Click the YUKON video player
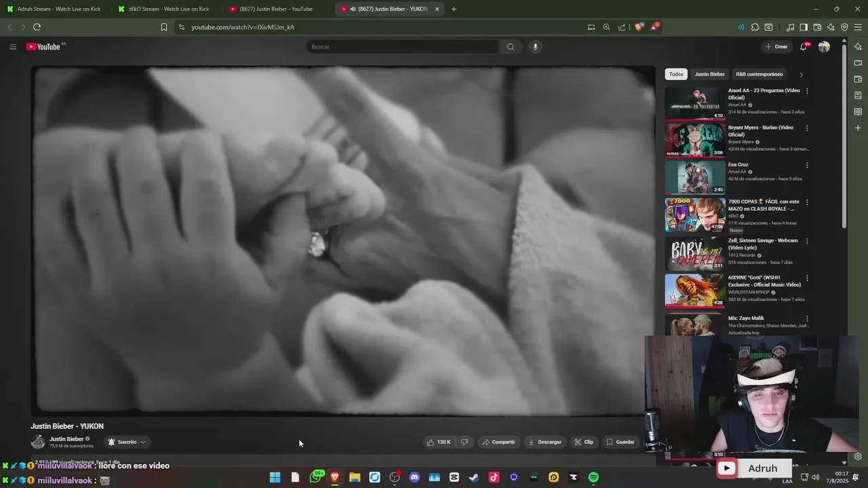Viewport: 868px width, 488px height. coord(343,241)
